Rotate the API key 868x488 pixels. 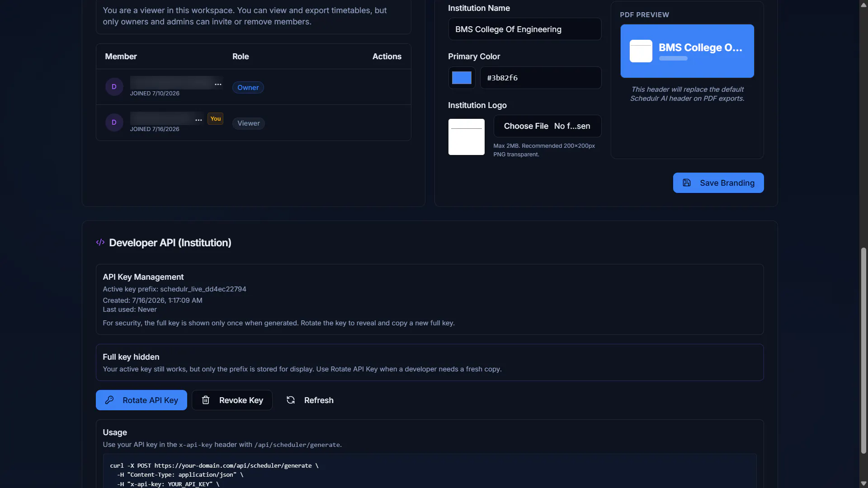coord(141,400)
